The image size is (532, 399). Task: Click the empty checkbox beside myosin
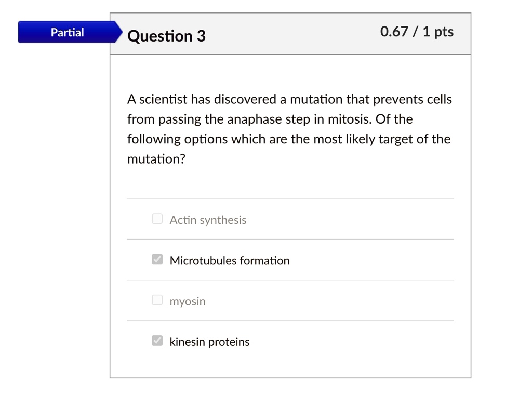coord(157,300)
